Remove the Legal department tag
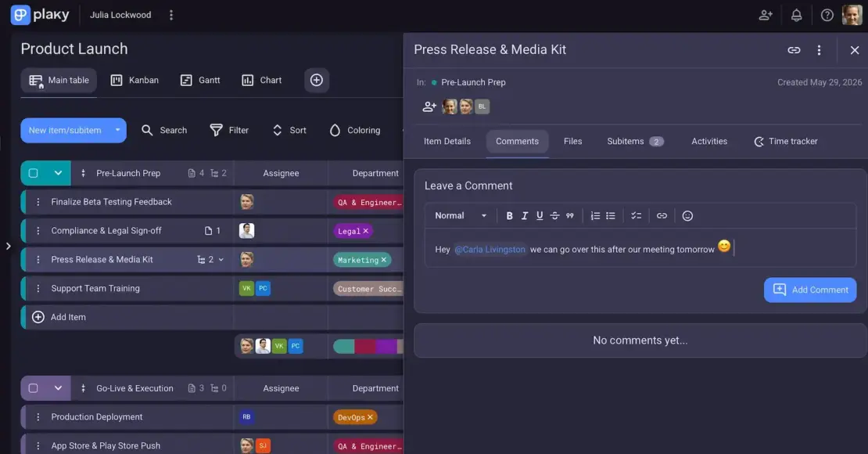 point(365,231)
